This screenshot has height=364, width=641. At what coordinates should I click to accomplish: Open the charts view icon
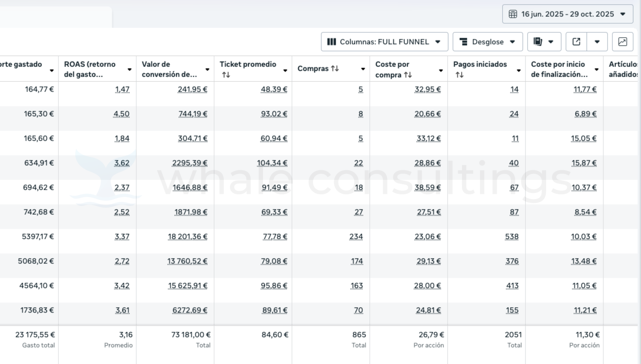coord(623,42)
